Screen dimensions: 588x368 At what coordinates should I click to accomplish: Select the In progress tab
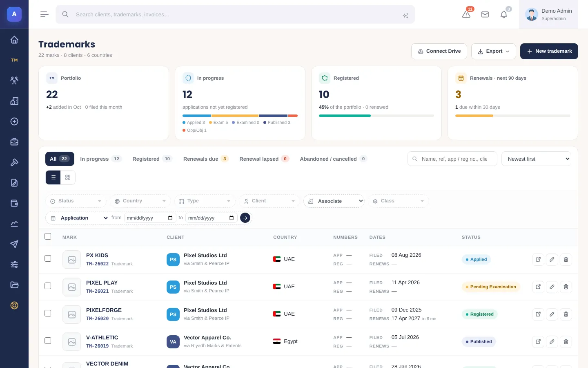click(x=100, y=159)
